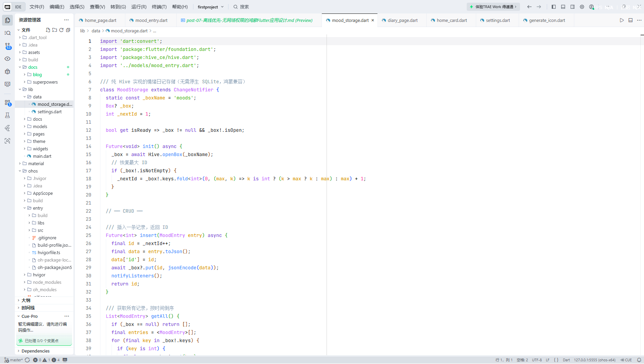Toggle the bottom panel layout in title bar
This screenshot has height=364, width=644.
[x=563, y=7]
